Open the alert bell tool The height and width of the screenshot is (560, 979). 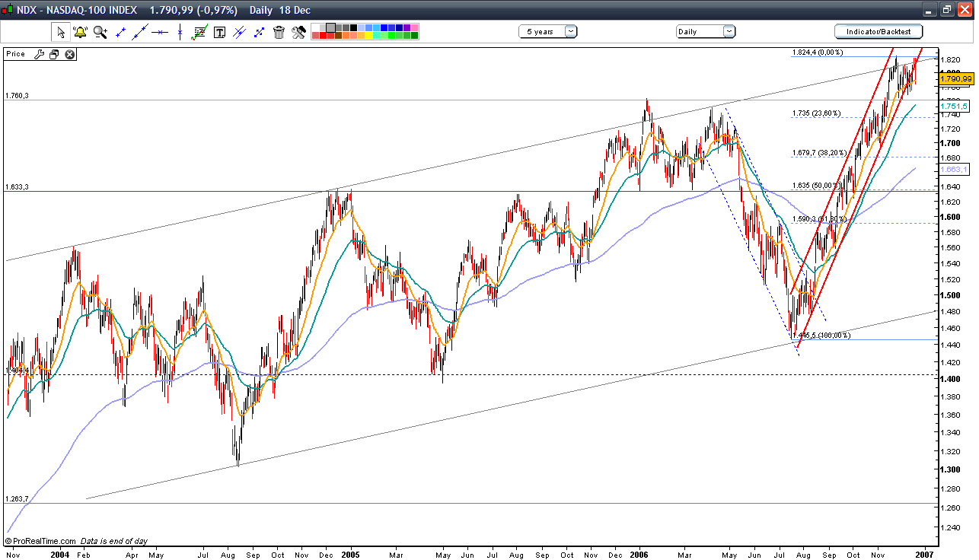click(81, 32)
